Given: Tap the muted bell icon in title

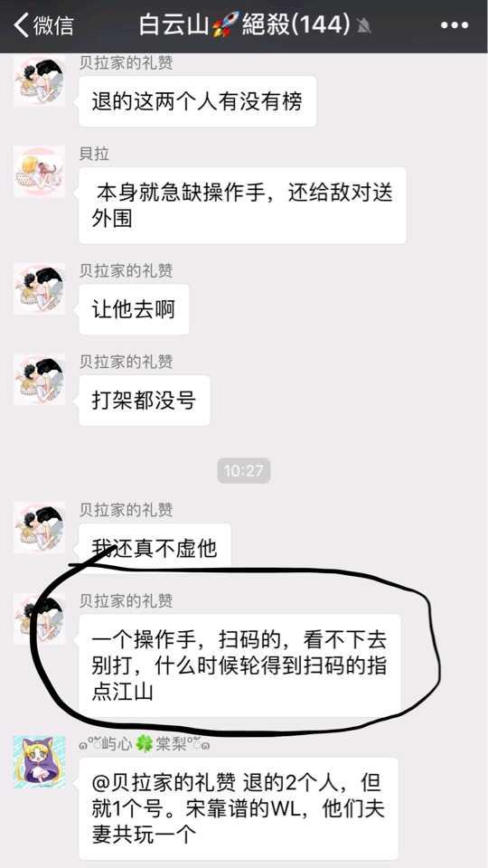Looking at the screenshot, I should pyautogui.click(x=363, y=26).
